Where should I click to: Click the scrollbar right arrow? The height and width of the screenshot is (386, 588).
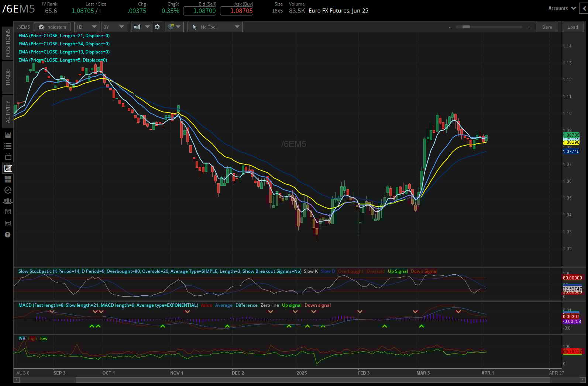pos(583,380)
